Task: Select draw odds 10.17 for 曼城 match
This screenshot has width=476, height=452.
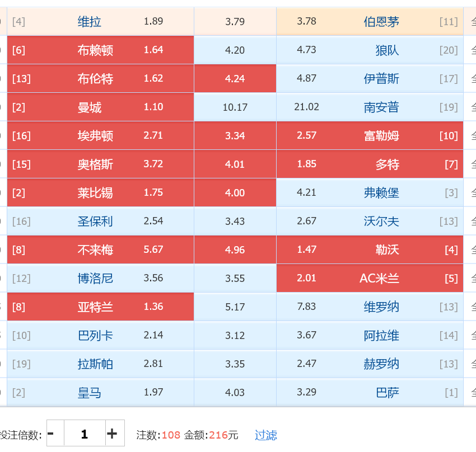Action: point(235,107)
